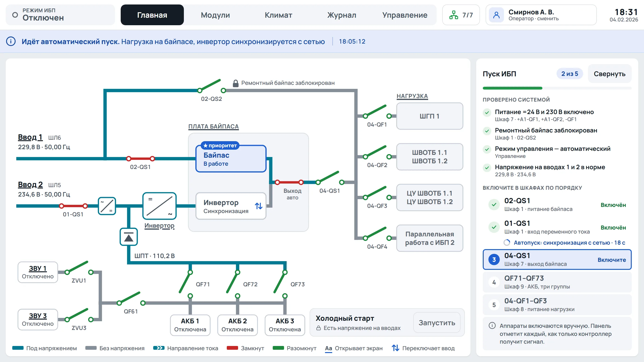
Task: Toggle the 02-QS1 switch
Action: [x=140, y=159]
